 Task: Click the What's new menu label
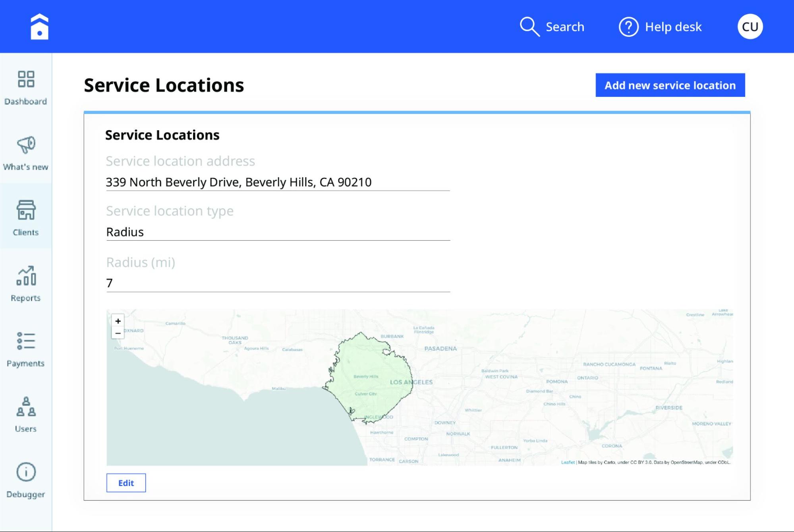[26, 167]
